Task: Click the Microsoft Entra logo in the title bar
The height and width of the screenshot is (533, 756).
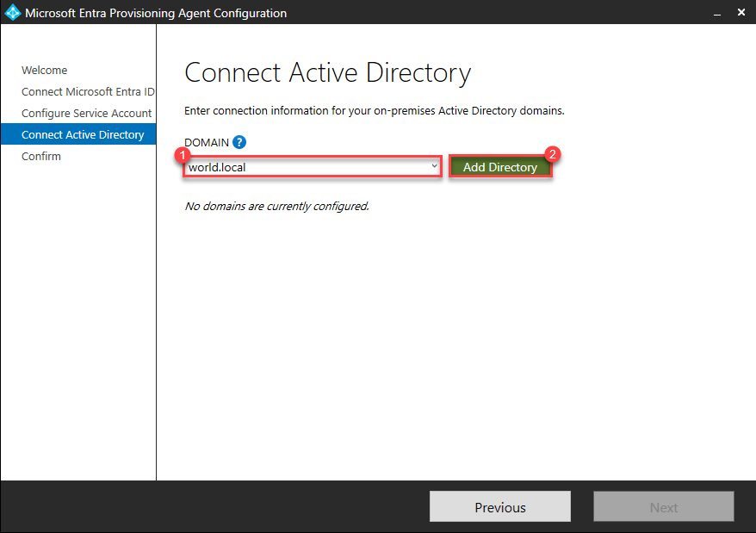Action: pyautogui.click(x=12, y=13)
